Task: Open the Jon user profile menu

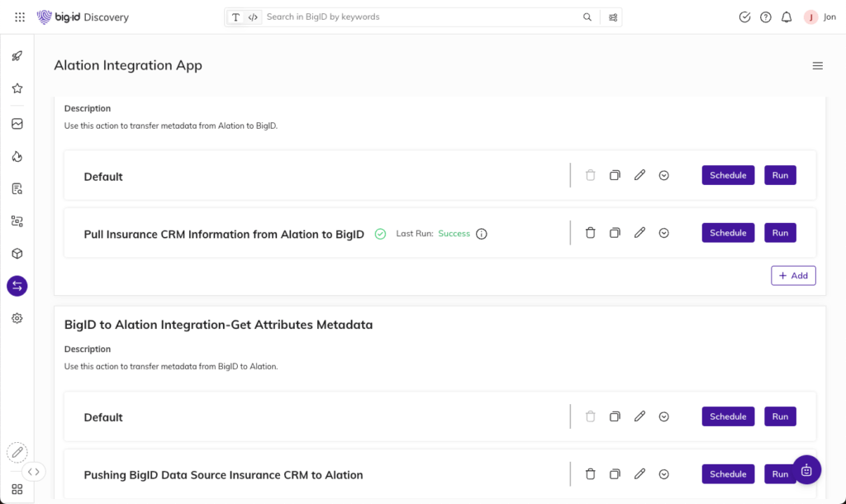Action: tap(820, 17)
